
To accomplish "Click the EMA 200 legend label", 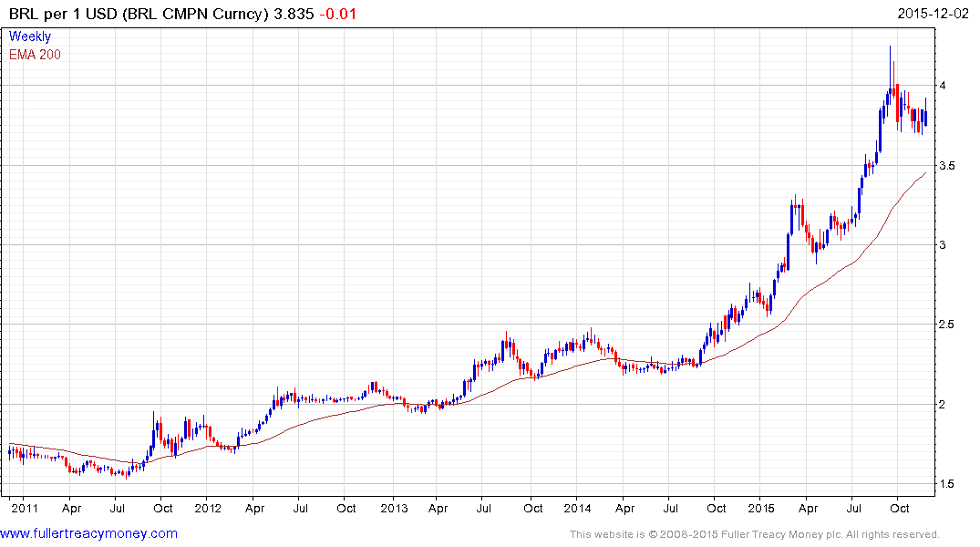I will pos(35,54).
